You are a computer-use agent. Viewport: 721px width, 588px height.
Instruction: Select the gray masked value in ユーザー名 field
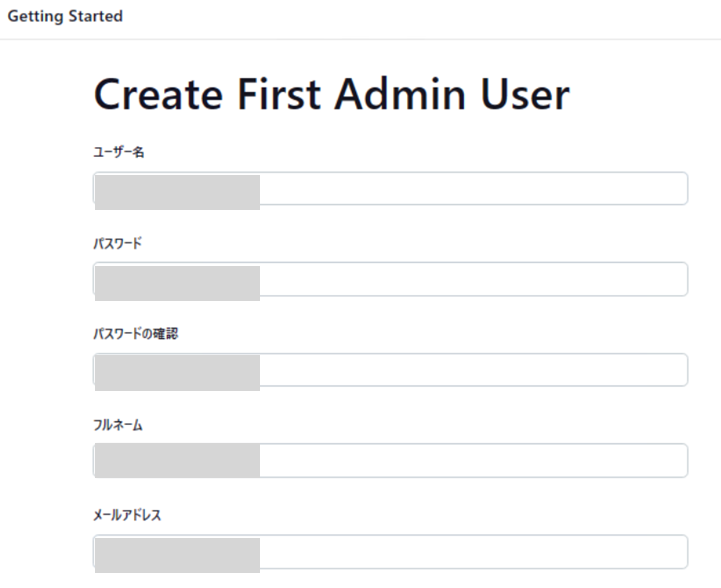(177, 192)
